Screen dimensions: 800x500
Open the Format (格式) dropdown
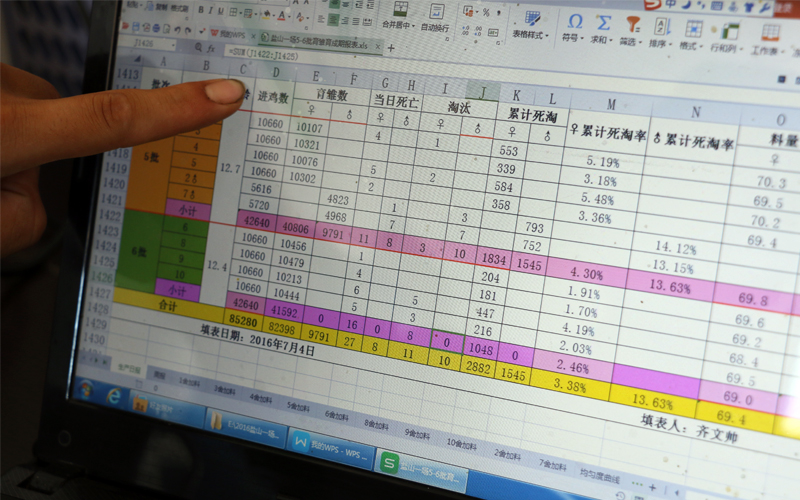point(690,45)
